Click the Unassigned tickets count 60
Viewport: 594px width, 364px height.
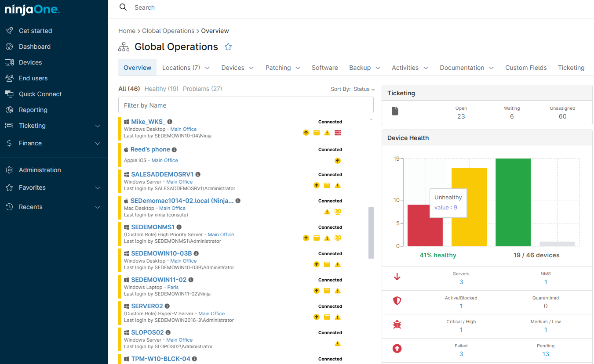(x=562, y=116)
